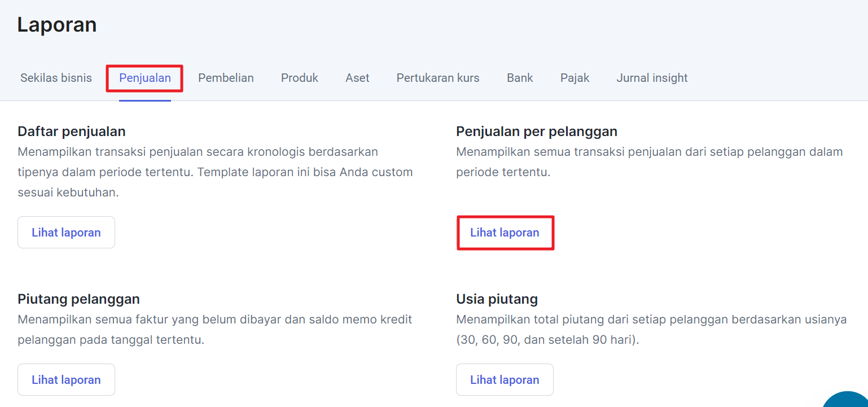Open the Pajak tab
This screenshot has height=407, width=868.
(575, 78)
